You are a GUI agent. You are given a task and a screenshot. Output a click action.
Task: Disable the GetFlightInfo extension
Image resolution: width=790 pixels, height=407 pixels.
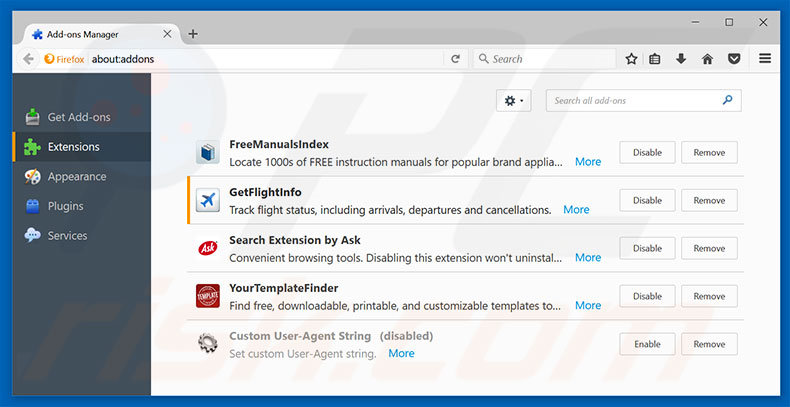pos(647,200)
